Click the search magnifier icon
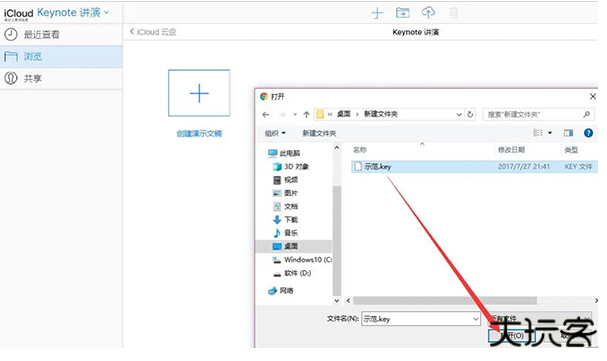This screenshot has height=361, width=607. [586, 114]
